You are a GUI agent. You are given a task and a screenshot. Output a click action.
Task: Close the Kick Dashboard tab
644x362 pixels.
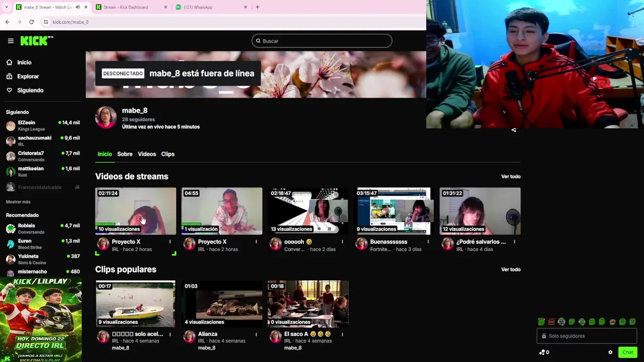pos(166,7)
